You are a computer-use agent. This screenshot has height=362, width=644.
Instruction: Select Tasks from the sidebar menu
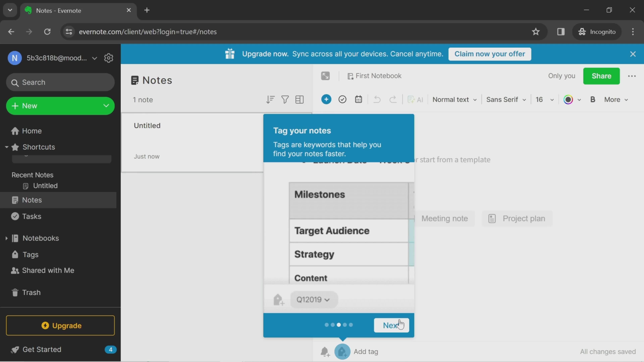[x=31, y=216]
